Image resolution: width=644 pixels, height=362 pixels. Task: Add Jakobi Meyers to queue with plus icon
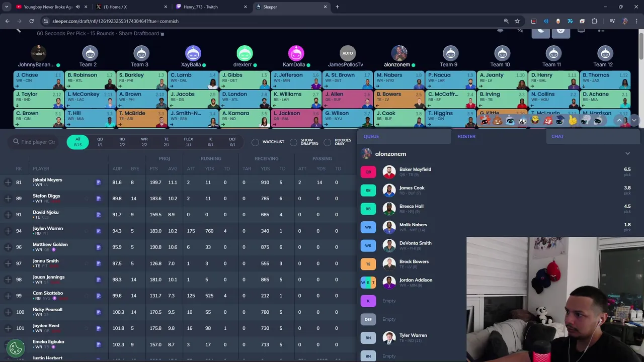pos(8,182)
